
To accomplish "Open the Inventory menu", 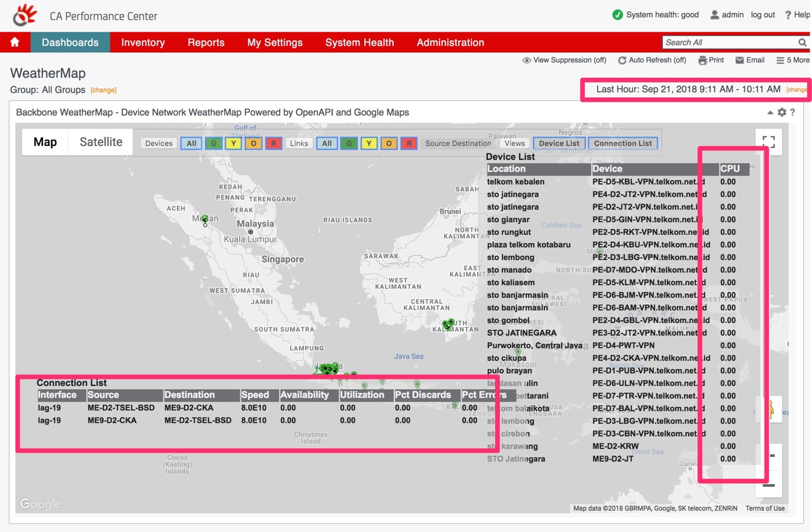I will 143,43.
